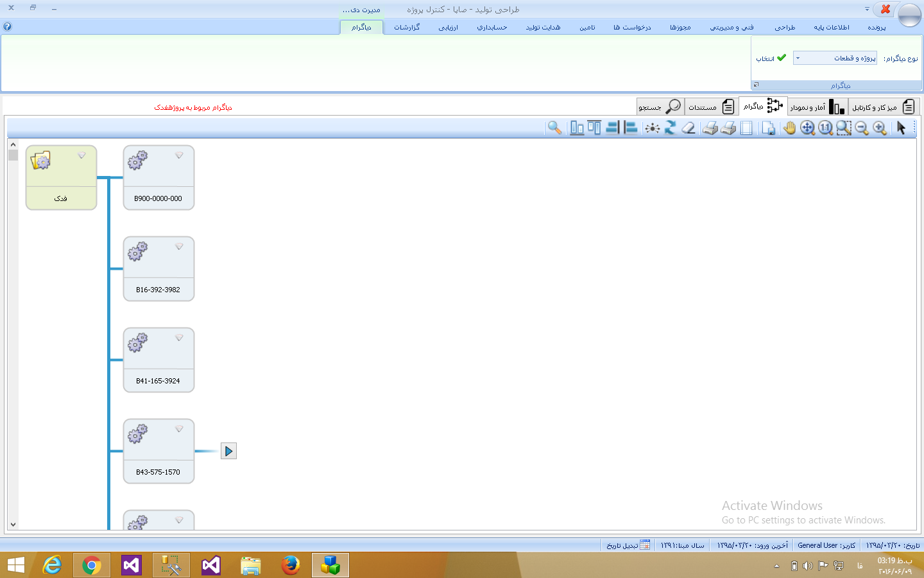
Task: Expand children of node B43-575-1570
Action: click(x=228, y=451)
